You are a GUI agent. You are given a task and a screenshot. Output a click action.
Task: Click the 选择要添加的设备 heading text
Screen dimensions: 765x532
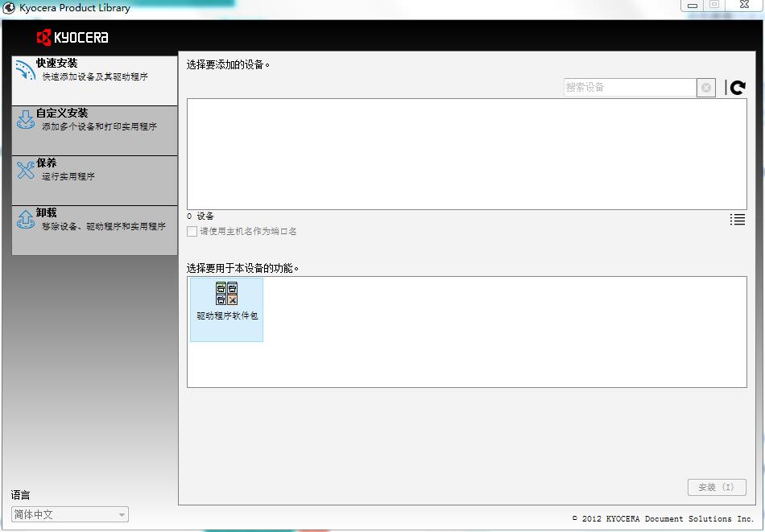(x=228, y=64)
